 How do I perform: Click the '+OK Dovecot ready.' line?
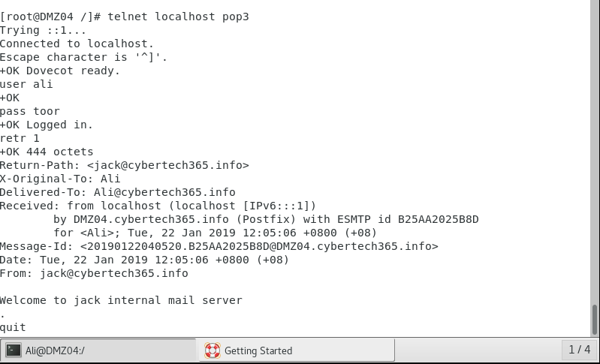click(60, 71)
